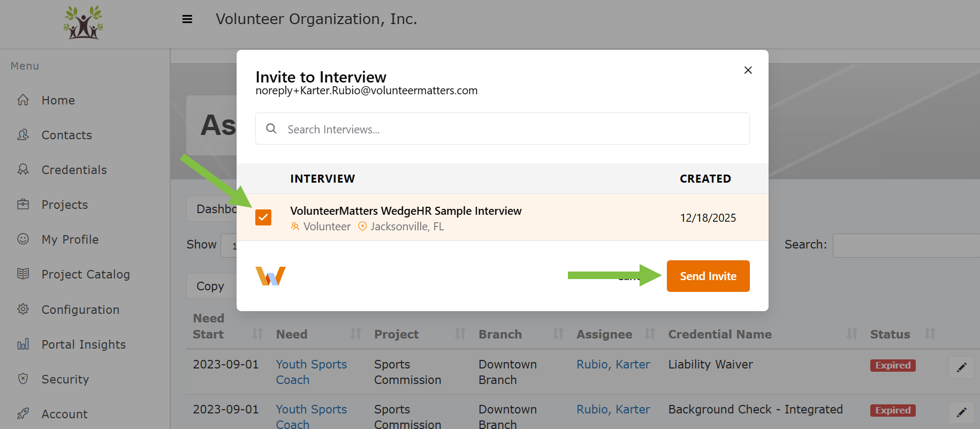Click the Copy button

click(x=210, y=286)
